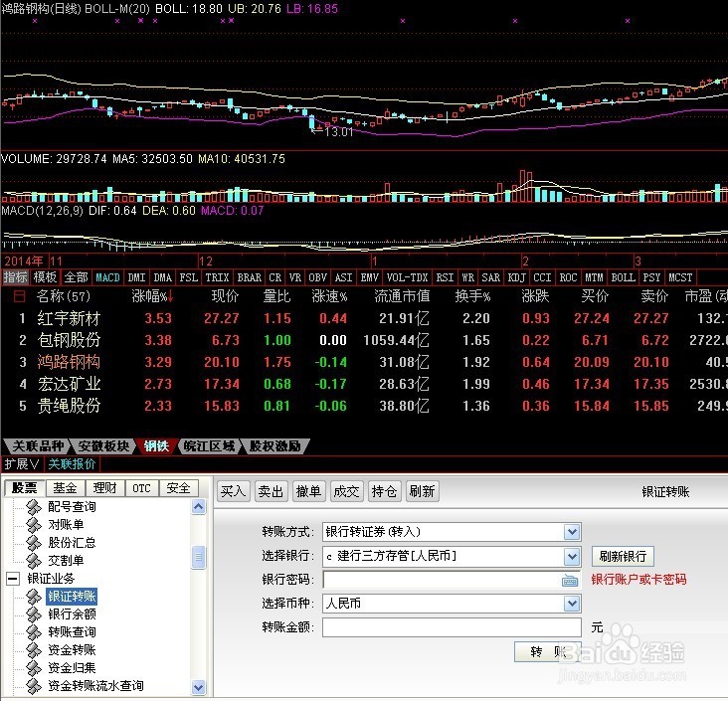Select the 安徽板块 tab

(103, 446)
